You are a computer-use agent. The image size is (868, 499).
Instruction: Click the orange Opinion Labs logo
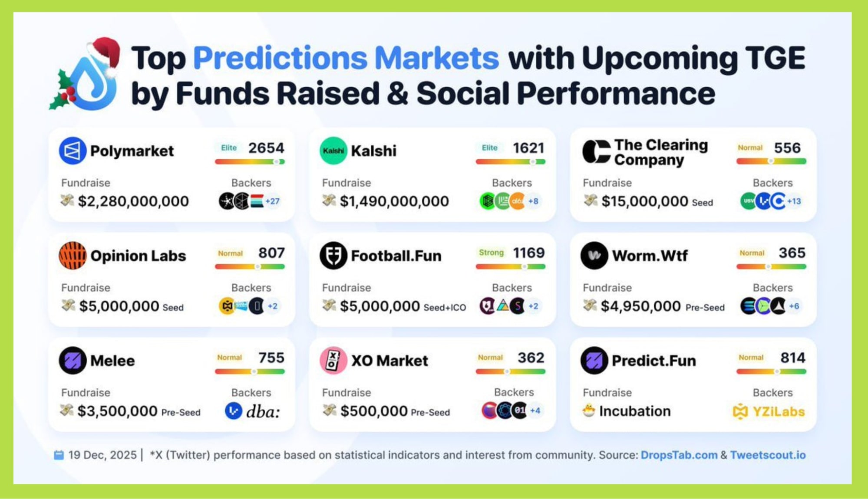73,256
